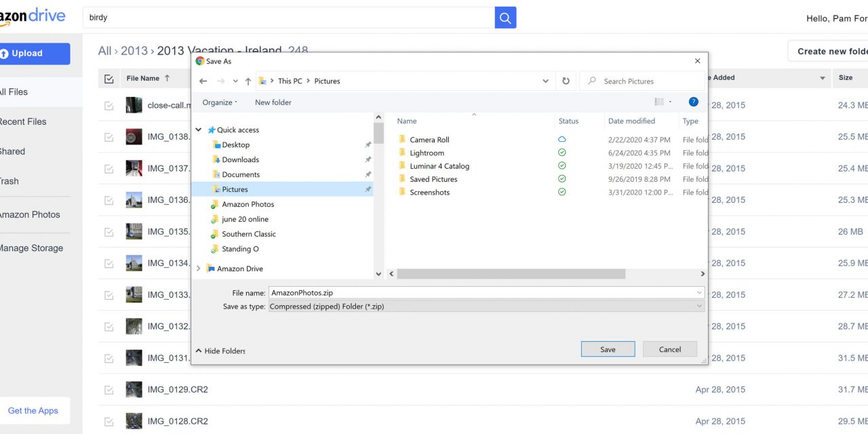Click the blue search magnifier button
The height and width of the screenshot is (434, 868).
point(505,18)
